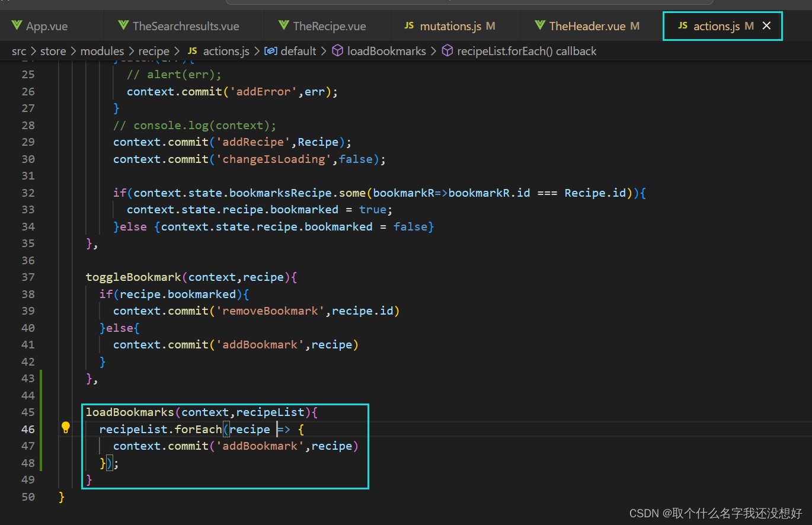Click line number 50 in the gutter

point(28,497)
